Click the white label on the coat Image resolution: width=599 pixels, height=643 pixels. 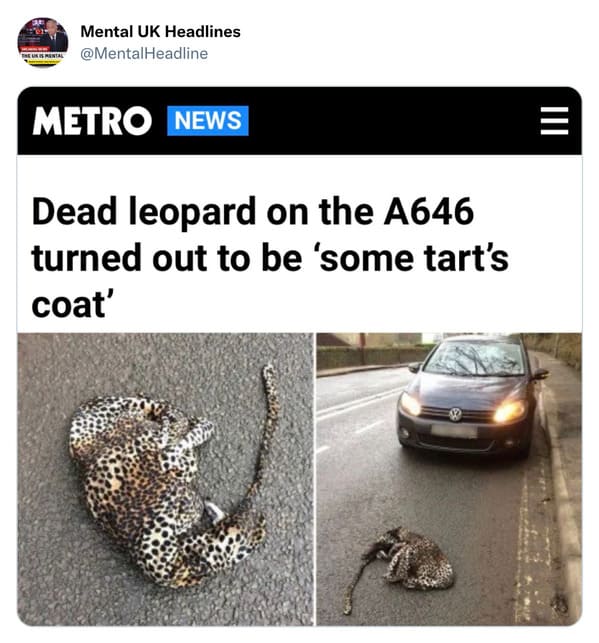[x=214, y=511]
